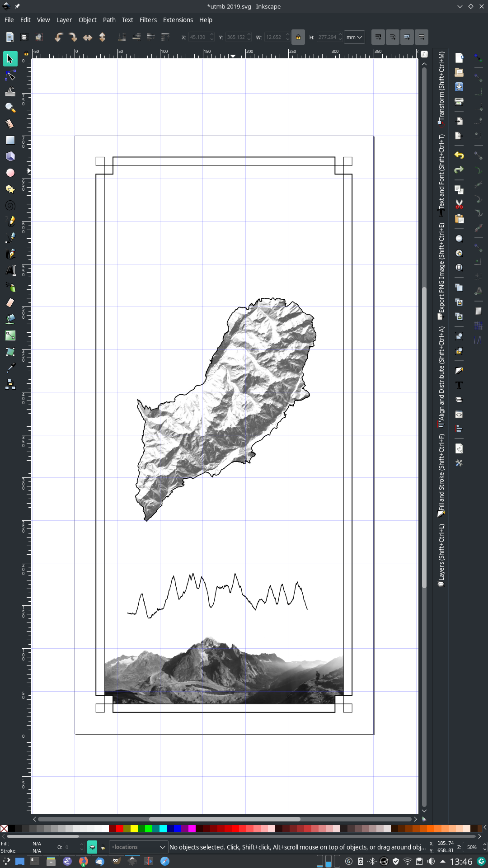
Task: Open the units mm dropdown
Action: point(354,37)
